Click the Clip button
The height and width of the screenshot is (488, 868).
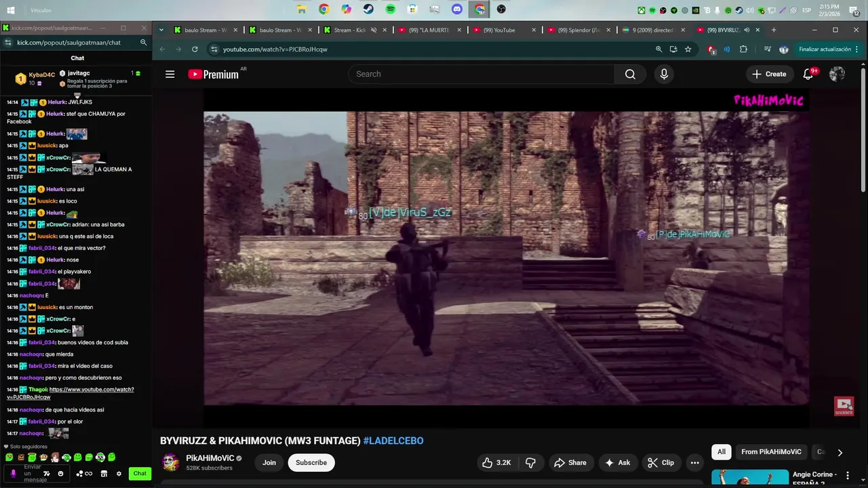point(660,462)
